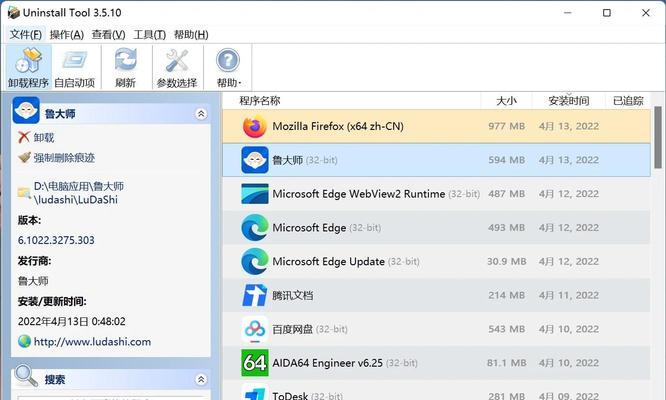666x400 pixels.
Task: Click the 977 MB size value
Action: click(x=506, y=126)
